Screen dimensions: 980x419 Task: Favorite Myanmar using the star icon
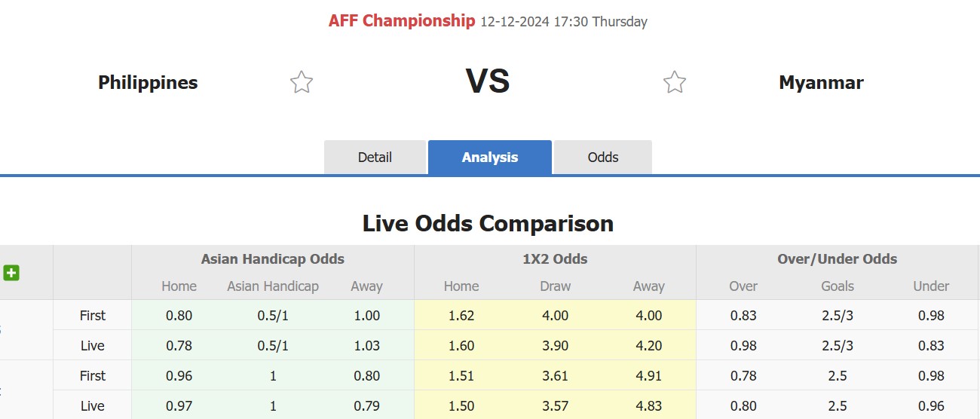point(675,82)
